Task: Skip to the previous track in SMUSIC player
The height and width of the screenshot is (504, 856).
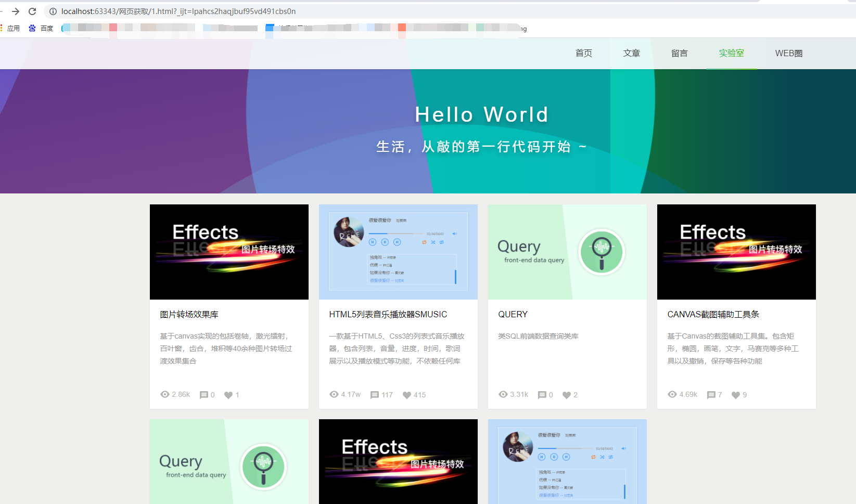Action: point(373,242)
